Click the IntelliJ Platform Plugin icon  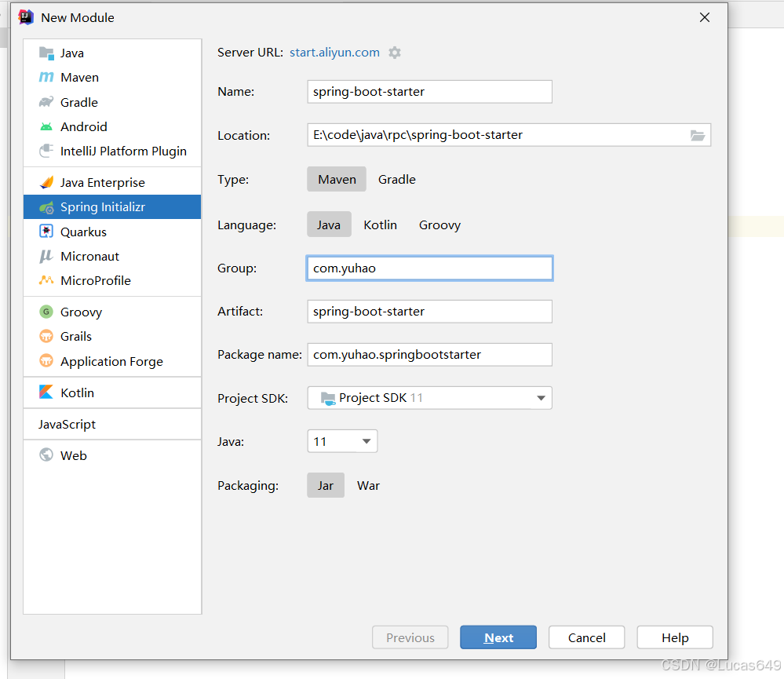click(x=46, y=151)
